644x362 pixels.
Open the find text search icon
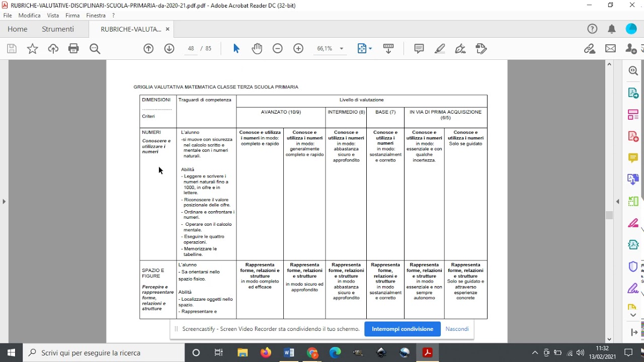(95, 49)
